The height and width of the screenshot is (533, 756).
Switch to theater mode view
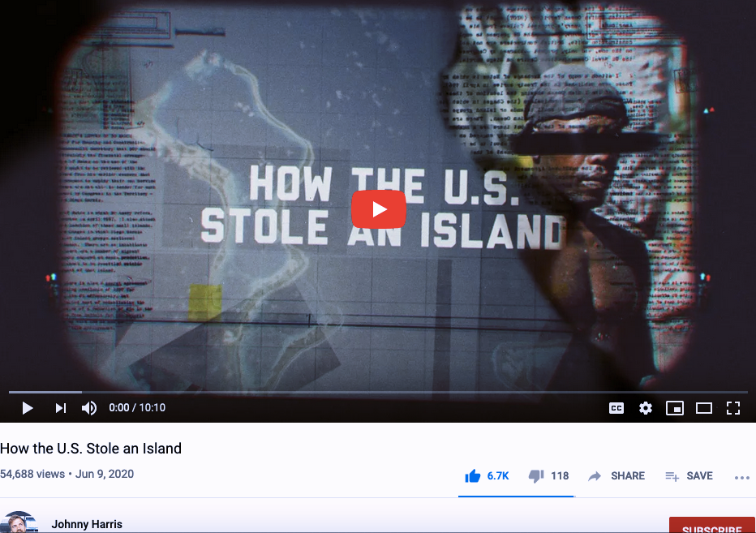(x=704, y=408)
